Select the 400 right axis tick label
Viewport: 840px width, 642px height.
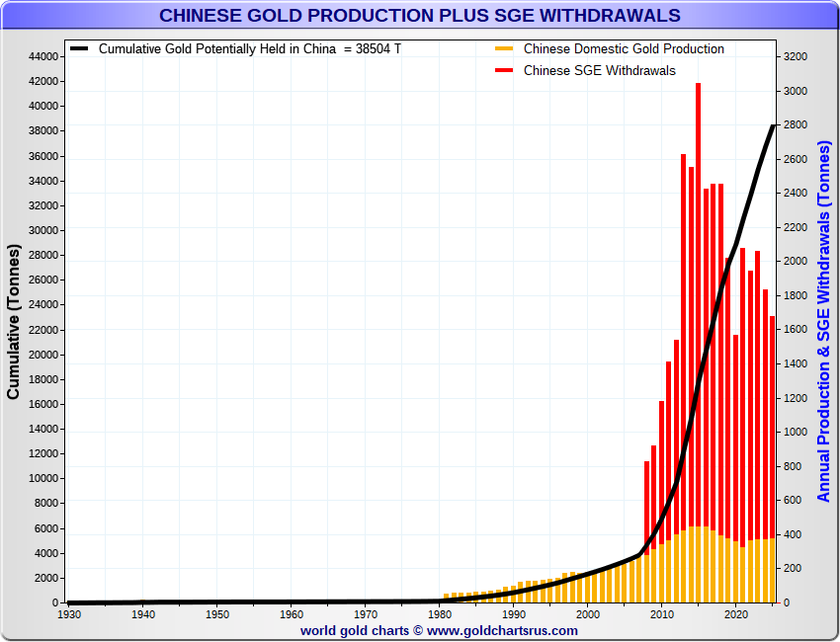point(793,534)
